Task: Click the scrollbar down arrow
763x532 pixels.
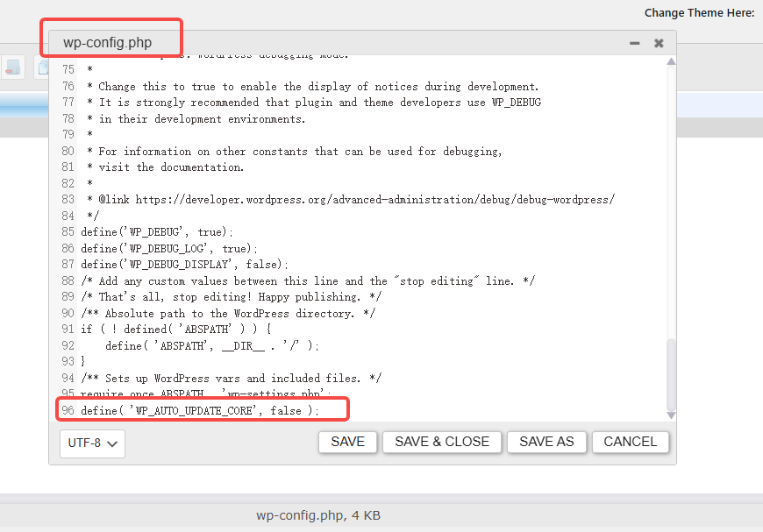Action: point(671,414)
